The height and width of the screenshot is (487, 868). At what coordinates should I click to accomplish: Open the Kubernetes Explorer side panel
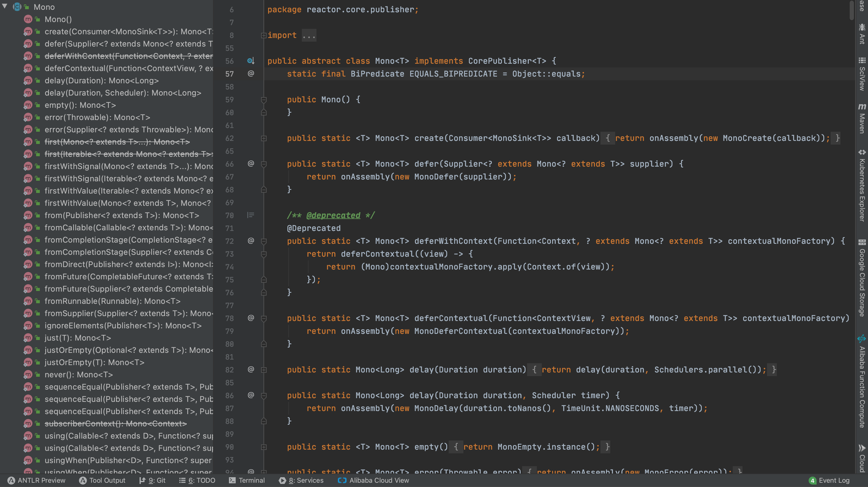(862, 186)
